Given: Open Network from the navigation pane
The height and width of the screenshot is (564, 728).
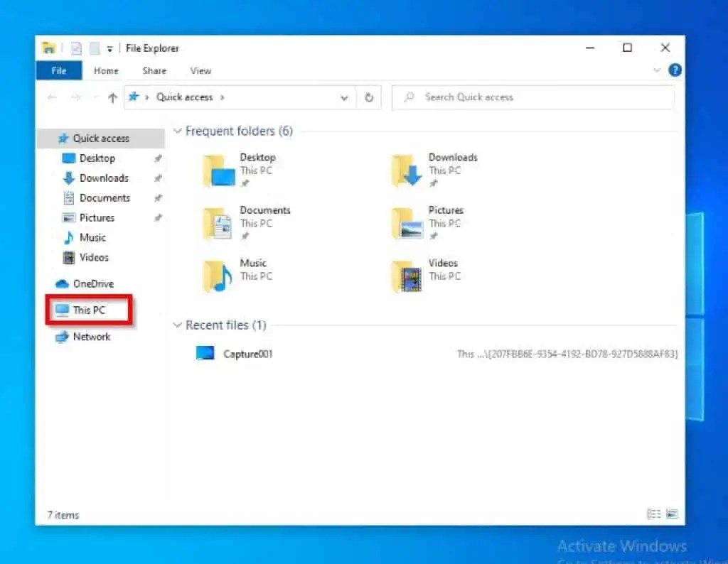Looking at the screenshot, I should (x=90, y=336).
